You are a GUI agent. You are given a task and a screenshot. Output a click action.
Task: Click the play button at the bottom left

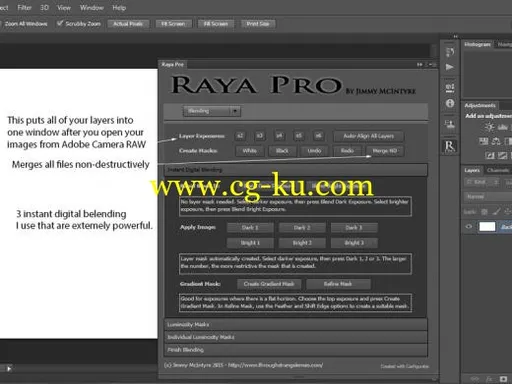tap(9, 369)
